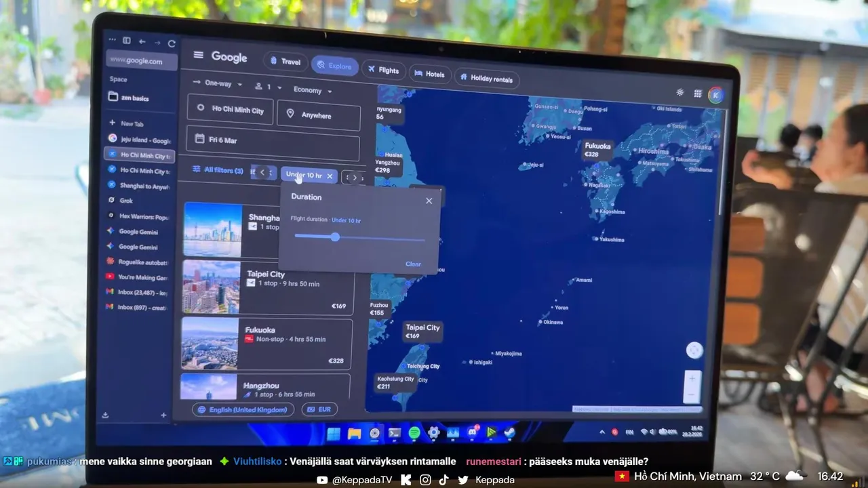Screen dimensions: 868x488
Task: Edit the origin field Ho Chi Minh City
Action: coord(231,110)
